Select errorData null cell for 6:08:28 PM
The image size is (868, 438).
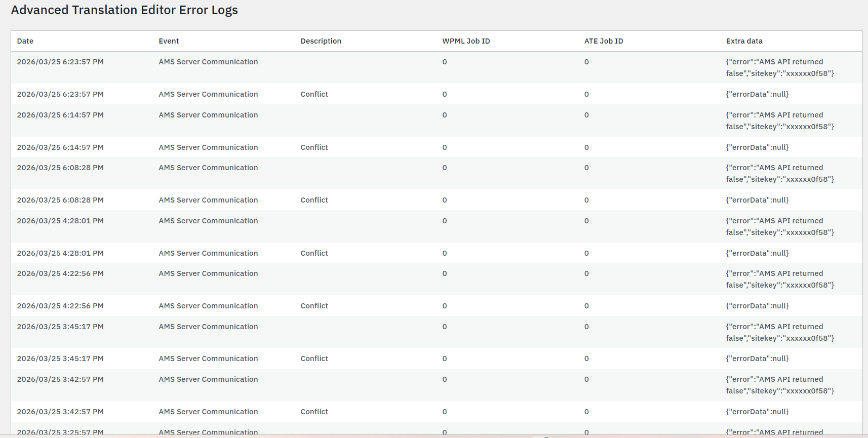point(757,200)
